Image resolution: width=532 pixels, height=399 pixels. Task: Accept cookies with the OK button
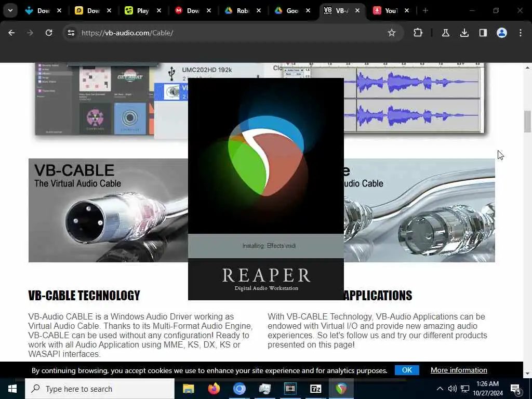point(407,370)
